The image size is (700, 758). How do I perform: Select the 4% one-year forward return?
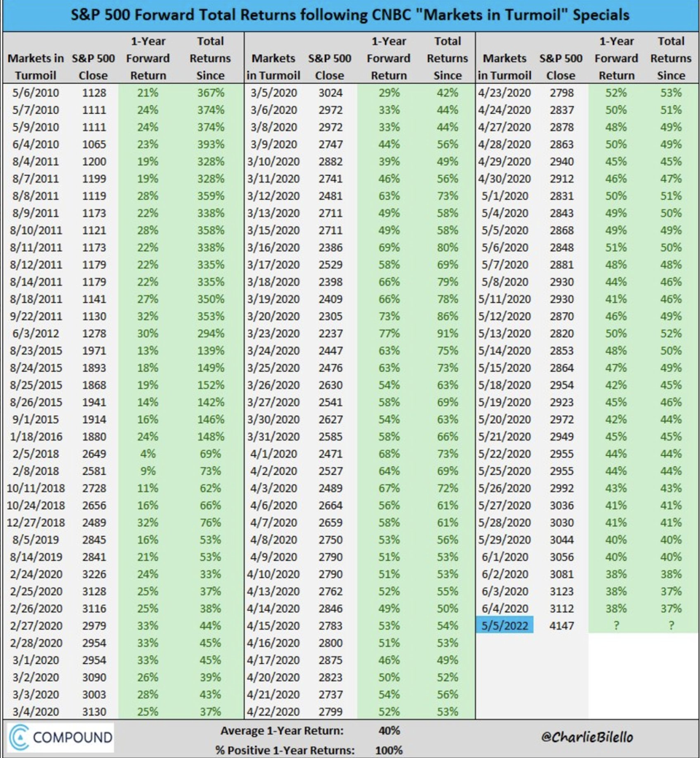(148, 454)
